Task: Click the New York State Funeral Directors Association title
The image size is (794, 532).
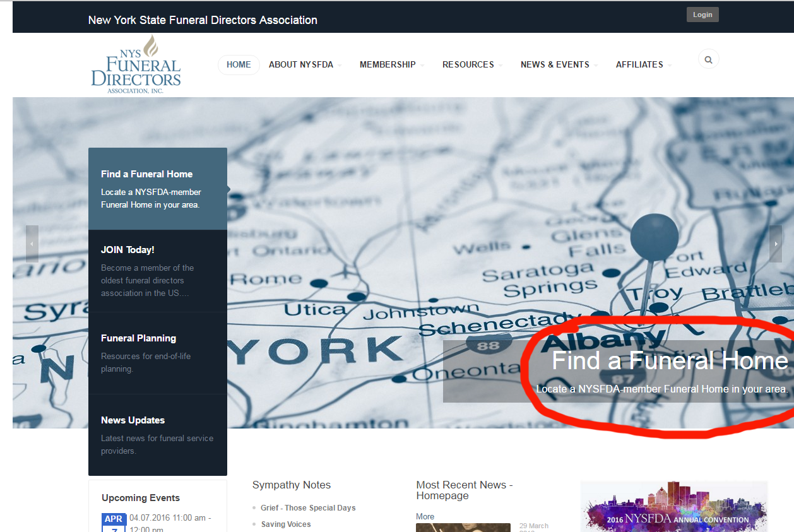Action: pyautogui.click(x=203, y=20)
